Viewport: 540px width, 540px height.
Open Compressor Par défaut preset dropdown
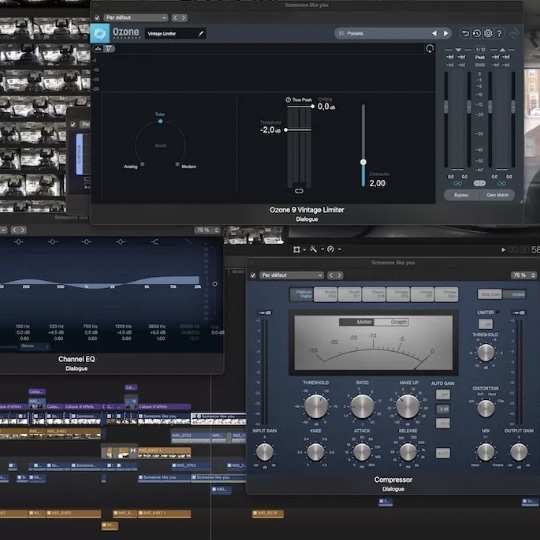291,276
